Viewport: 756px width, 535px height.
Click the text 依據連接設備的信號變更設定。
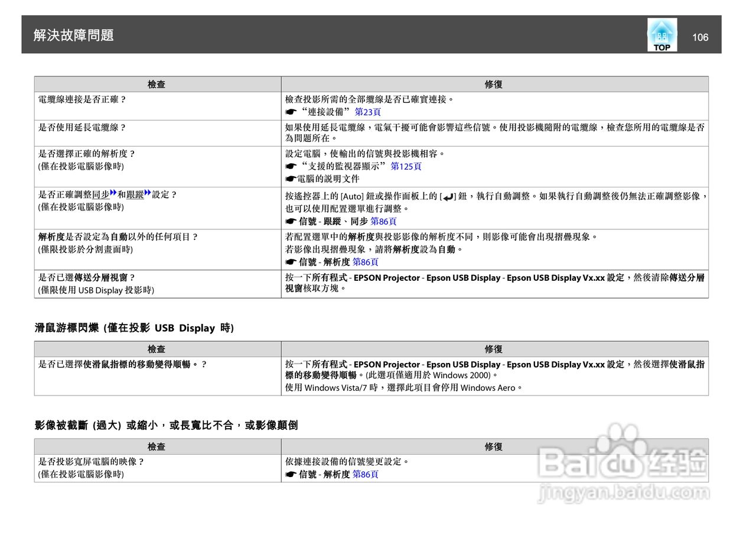[x=347, y=462]
